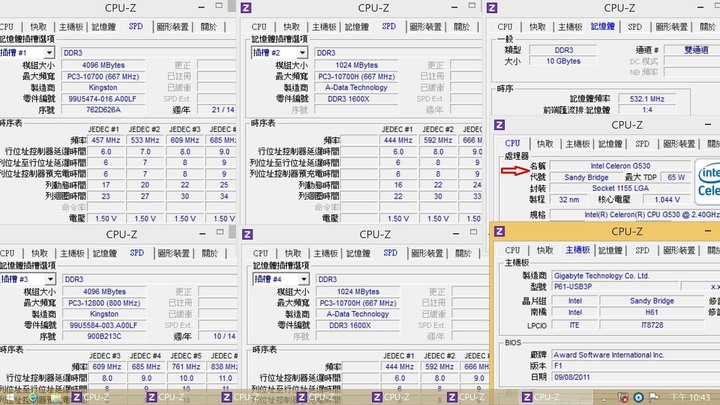Click the CPU-Z logo in slot #2 window title

pos(246,8)
